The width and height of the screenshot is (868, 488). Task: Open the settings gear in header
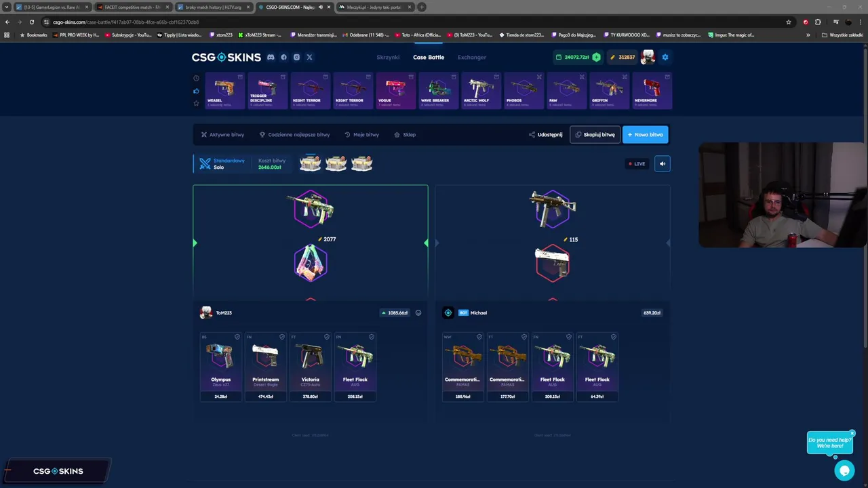[665, 57]
